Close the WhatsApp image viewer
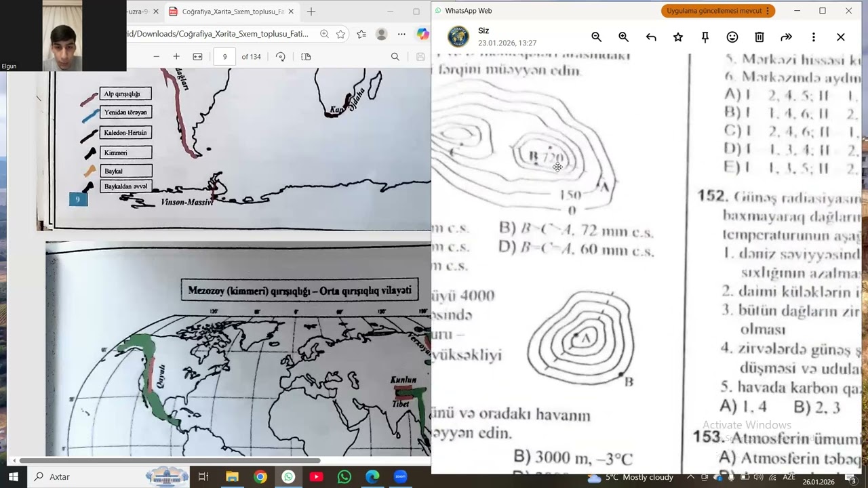This screenshot has width=868, height=488. point(841,37)
